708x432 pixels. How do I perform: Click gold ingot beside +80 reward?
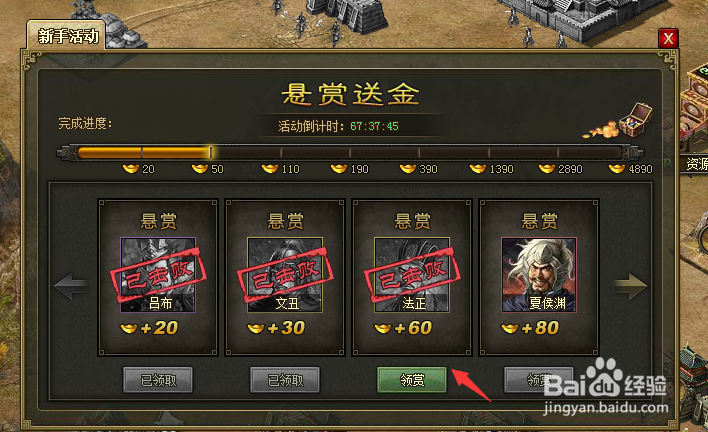pyautogui.click(x=510, y=328)
